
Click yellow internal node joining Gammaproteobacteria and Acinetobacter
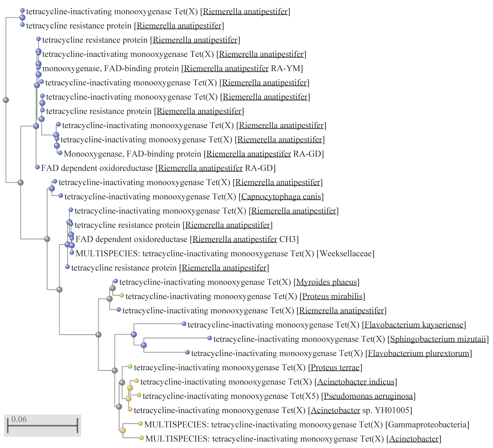point(123,431)
